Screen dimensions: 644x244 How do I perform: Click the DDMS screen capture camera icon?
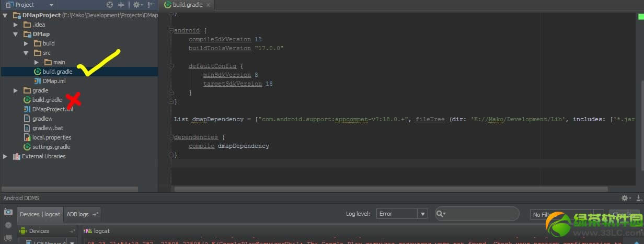(x=8, y=212)
